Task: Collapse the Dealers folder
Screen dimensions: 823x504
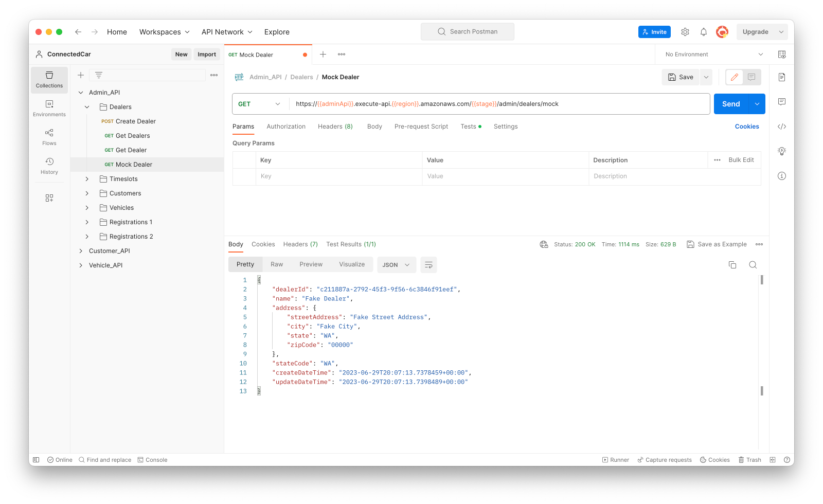Action: [x=87, y=107]
